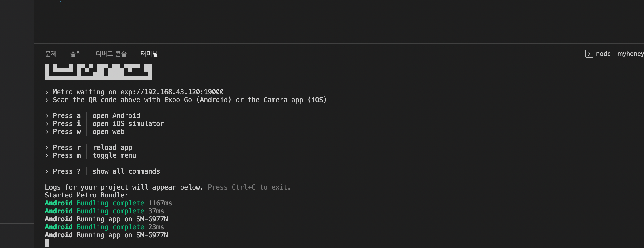Click the 'Started Metro Bundler' log line

87,195
